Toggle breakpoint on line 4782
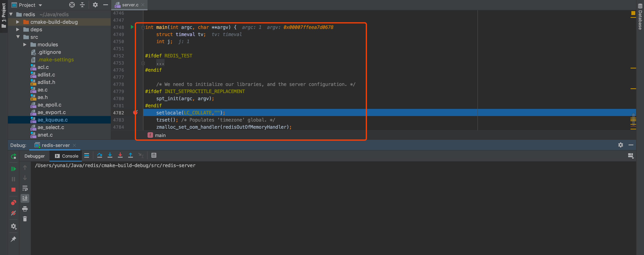The image size is (644, 255). point(135,113)
